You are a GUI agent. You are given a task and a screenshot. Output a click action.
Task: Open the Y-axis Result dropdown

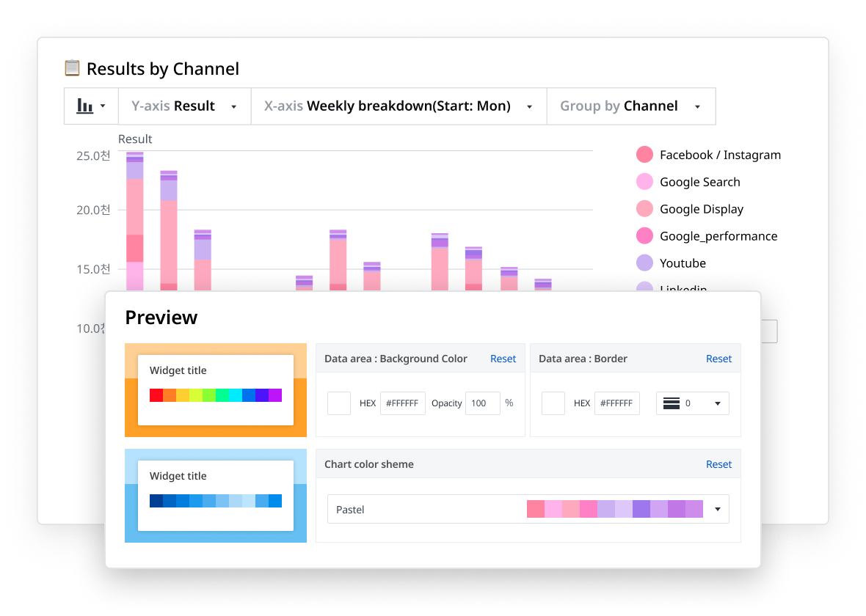click(x=234, y=106)
